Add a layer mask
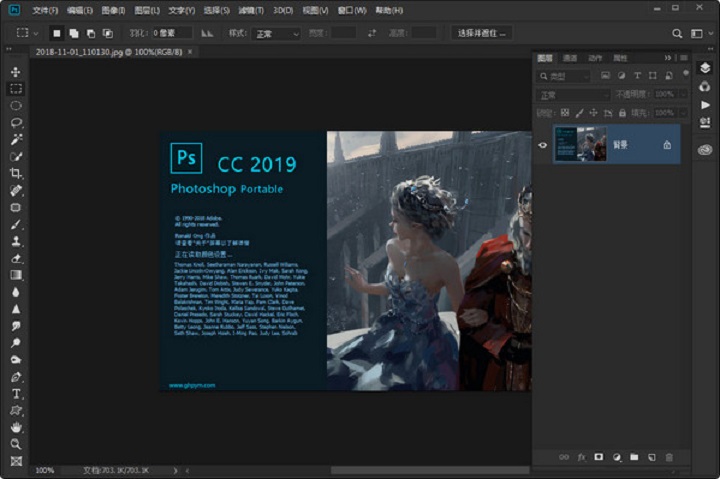 (599, 457)
